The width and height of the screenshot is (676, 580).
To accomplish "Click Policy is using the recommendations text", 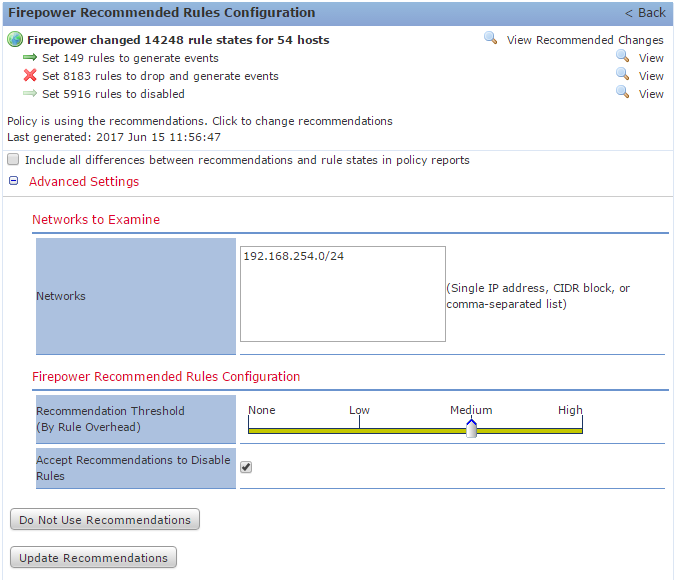I will click(200, 121).
